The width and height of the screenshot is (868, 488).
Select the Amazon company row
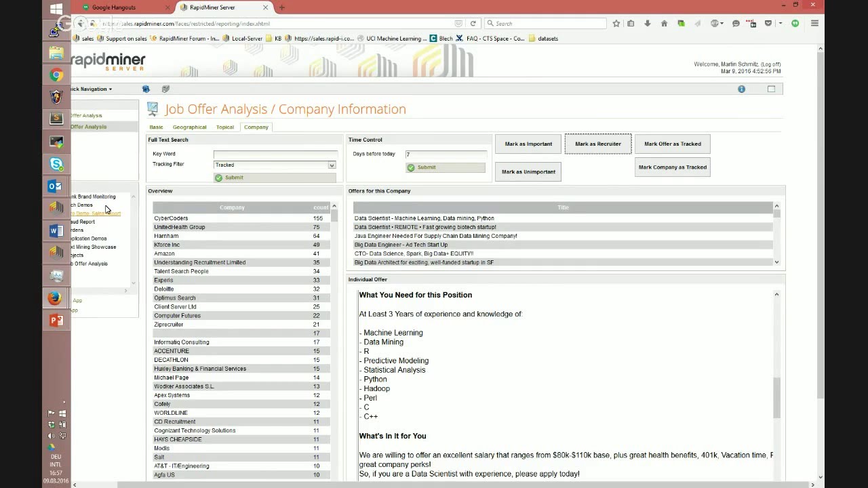pos(241,253)
